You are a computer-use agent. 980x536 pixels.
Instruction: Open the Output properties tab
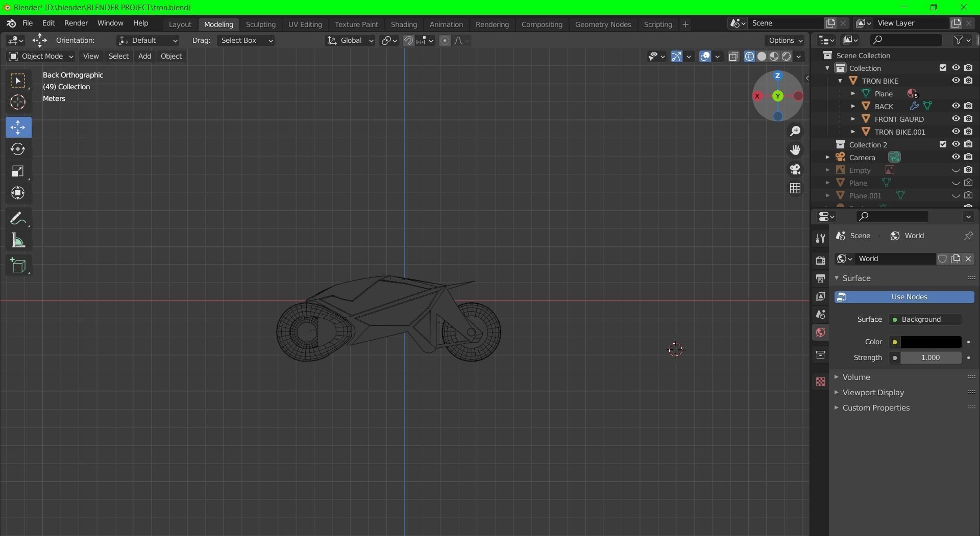click(x=820, y=278)
